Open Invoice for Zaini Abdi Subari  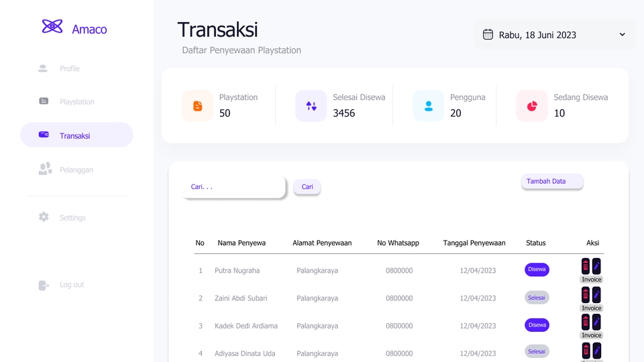point(592,308)
